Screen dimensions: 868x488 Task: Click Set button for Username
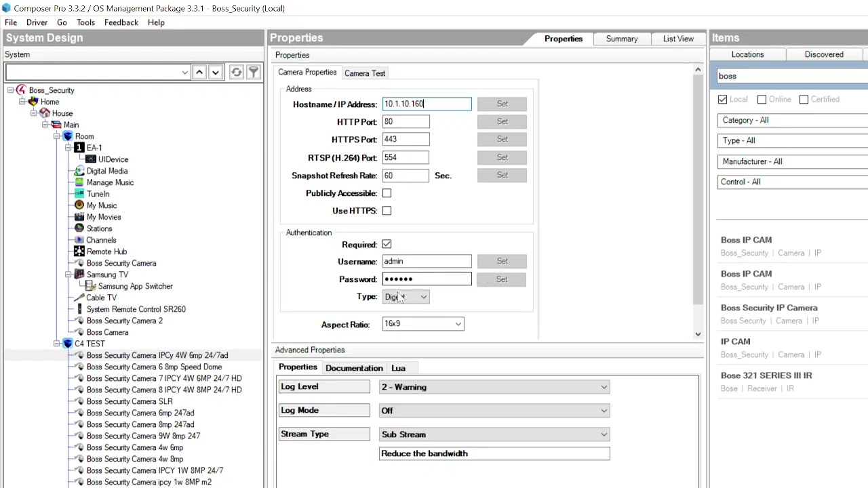point(502,261)
